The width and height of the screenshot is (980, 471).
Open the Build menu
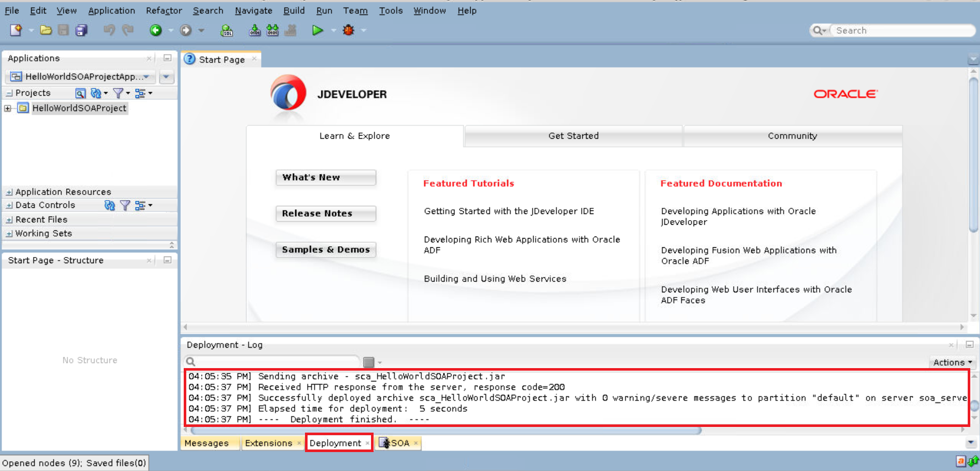[294, 10]
